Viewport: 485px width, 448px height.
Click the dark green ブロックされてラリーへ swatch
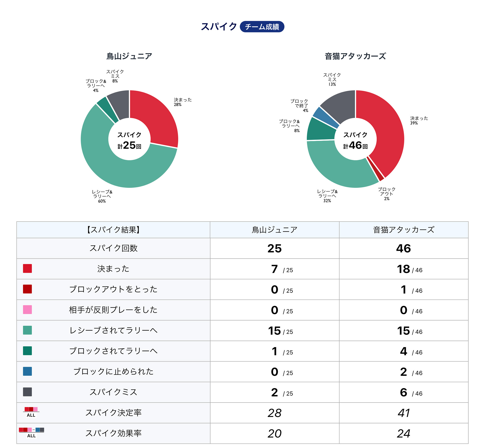click(27, 351)
